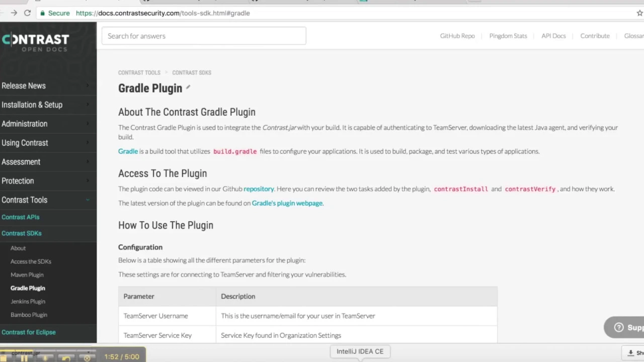Open Contrast APIs sidebar group
The image size is (644, 362).
21,217
